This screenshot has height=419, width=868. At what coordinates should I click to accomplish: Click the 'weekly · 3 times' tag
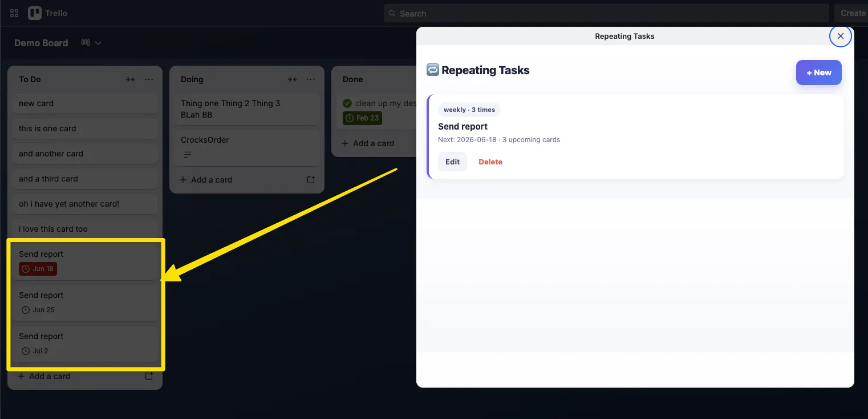[469, 110]
